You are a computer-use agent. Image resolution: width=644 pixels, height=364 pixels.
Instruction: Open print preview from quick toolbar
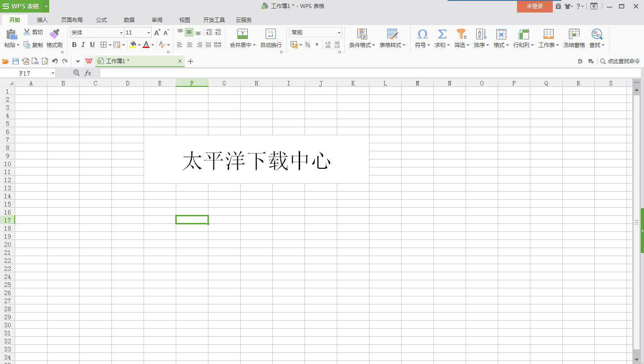pos(45,61)
